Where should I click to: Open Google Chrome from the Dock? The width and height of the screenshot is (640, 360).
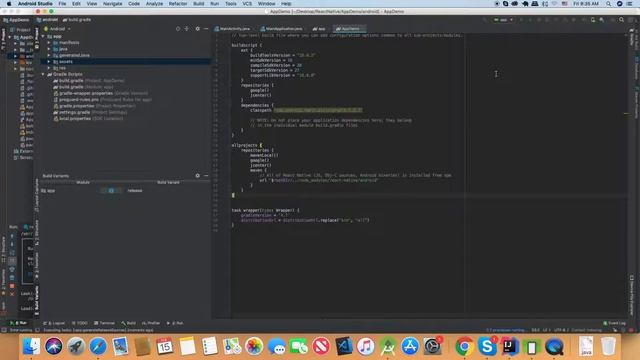coord(464,347)
